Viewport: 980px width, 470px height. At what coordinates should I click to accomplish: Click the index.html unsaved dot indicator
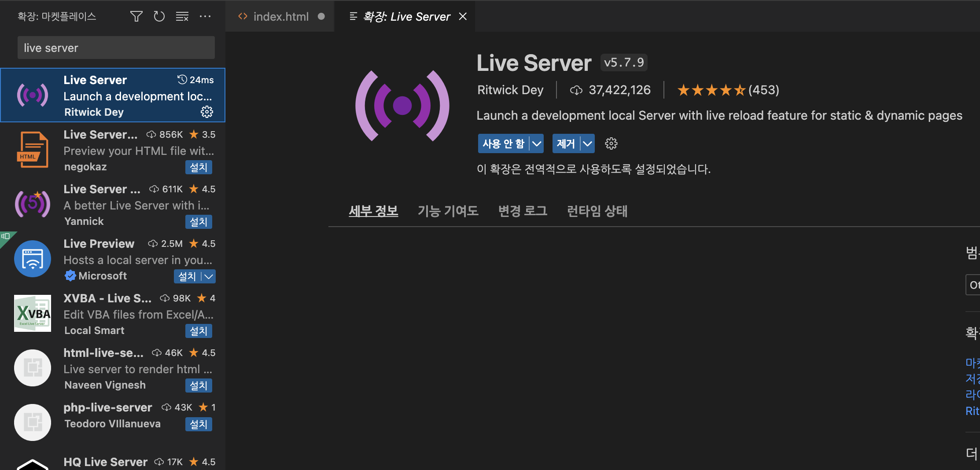[x=321, y=16]
